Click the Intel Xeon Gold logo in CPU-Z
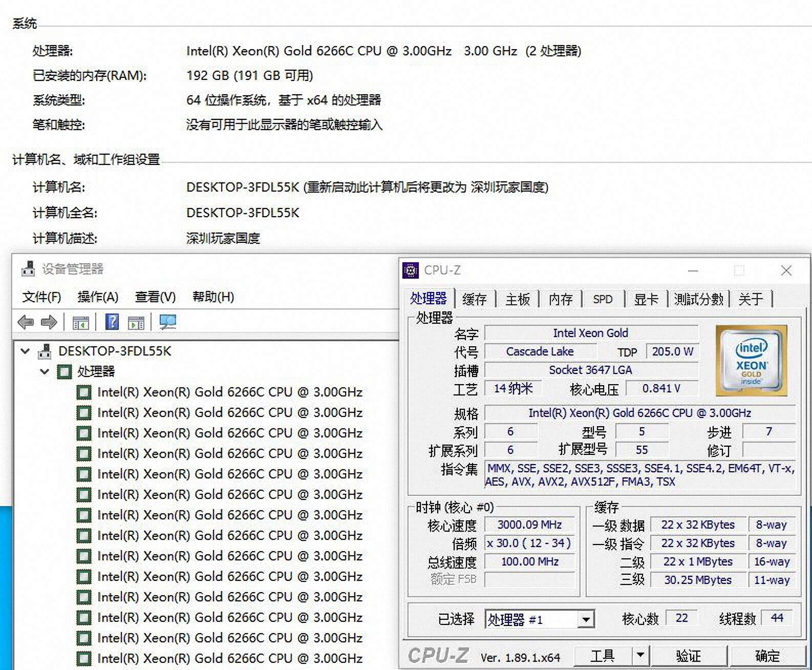This screenshot has height=670, width=812. click(751, 361)
